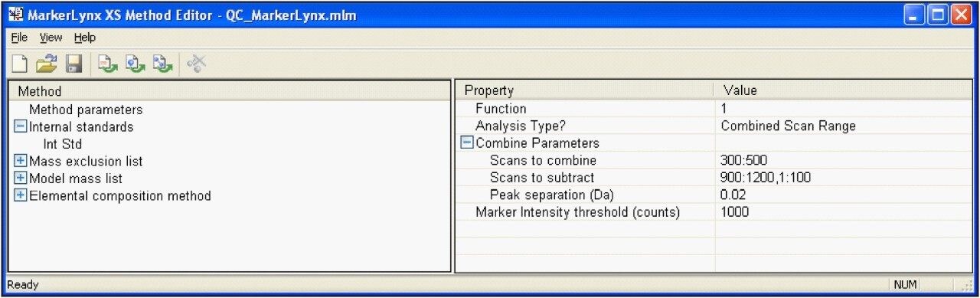Expand the Elemental composition method node
980x298 pixels.
[21, 196]
